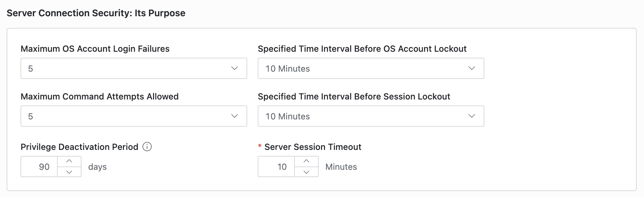
Task: Click the Maximum Command Attempts Allowed label
Action: 100,97
